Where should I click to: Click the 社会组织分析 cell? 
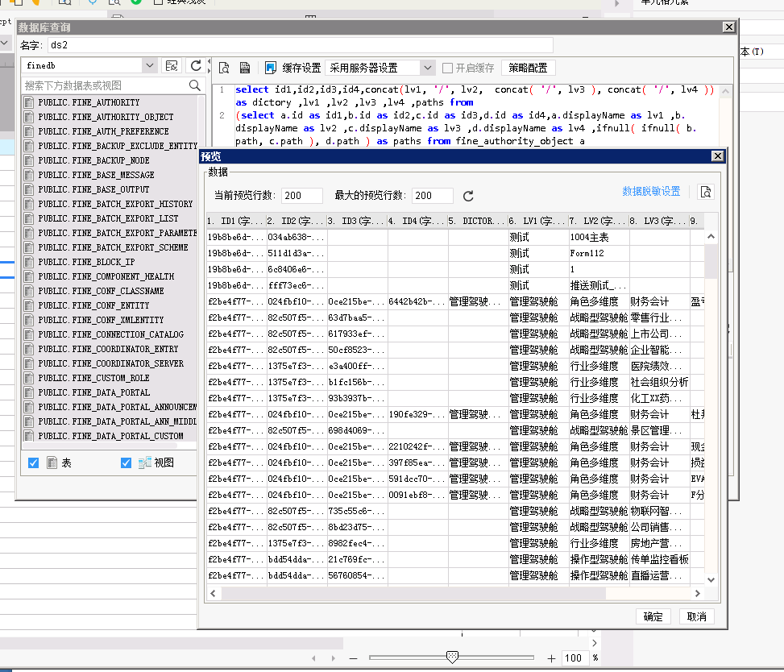tap(659, 383)
